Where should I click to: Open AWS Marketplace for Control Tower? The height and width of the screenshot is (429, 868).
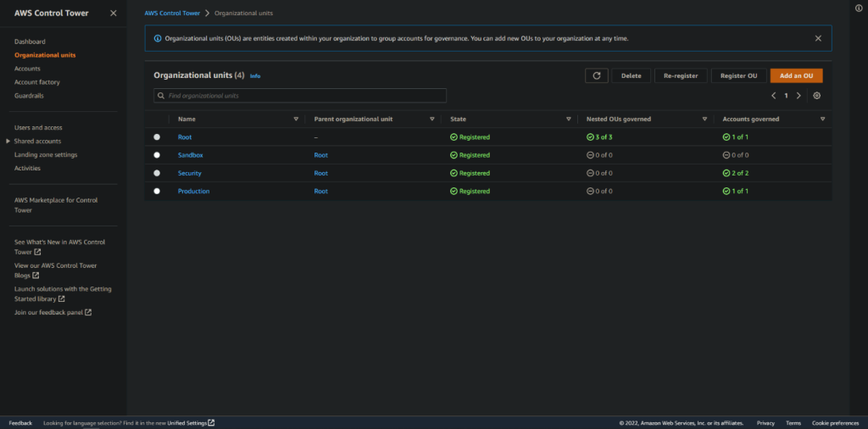point(56,205)
